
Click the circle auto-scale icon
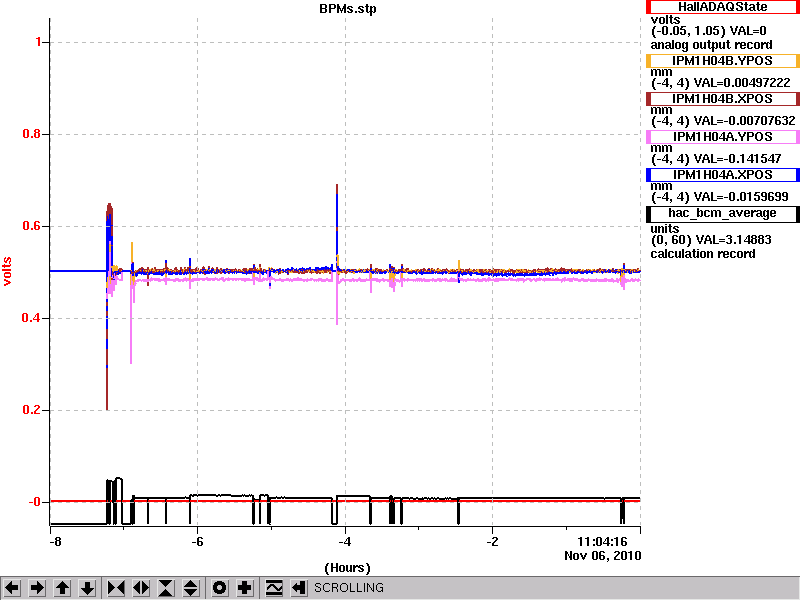(219, 588)
